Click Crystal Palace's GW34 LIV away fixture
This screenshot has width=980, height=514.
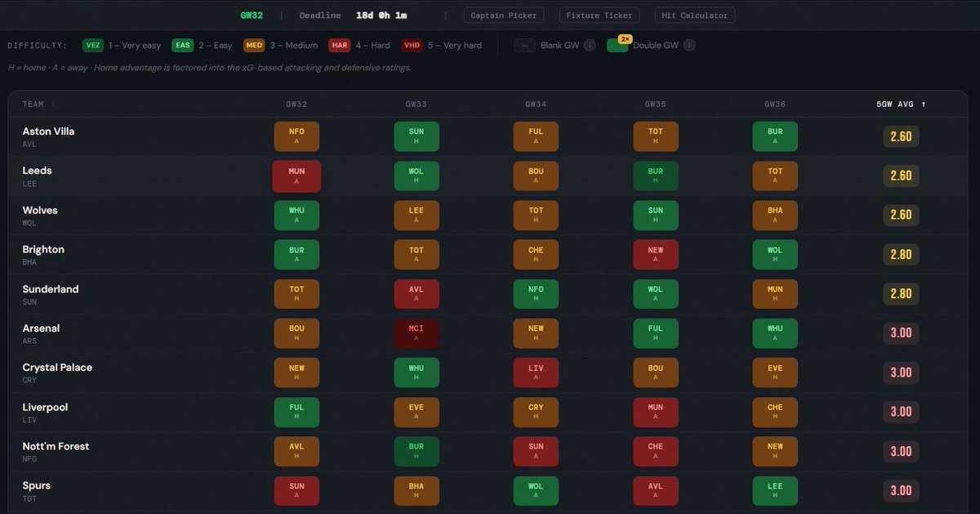(x=536, y=373)
